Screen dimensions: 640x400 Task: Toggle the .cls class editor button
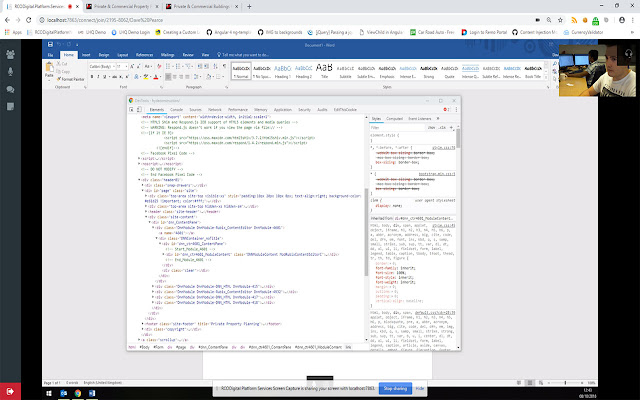pos(442,128)
